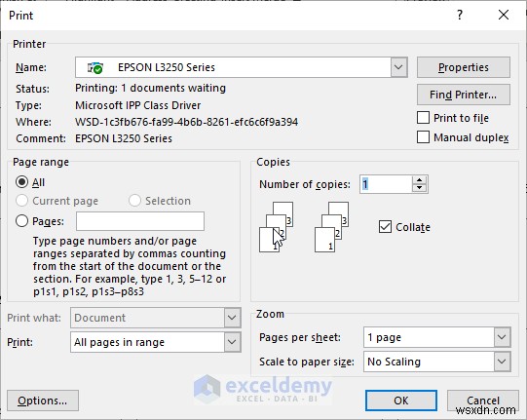
Task: Select the Selection radio button
Action: pyautogui.click(x=134, y=201)
